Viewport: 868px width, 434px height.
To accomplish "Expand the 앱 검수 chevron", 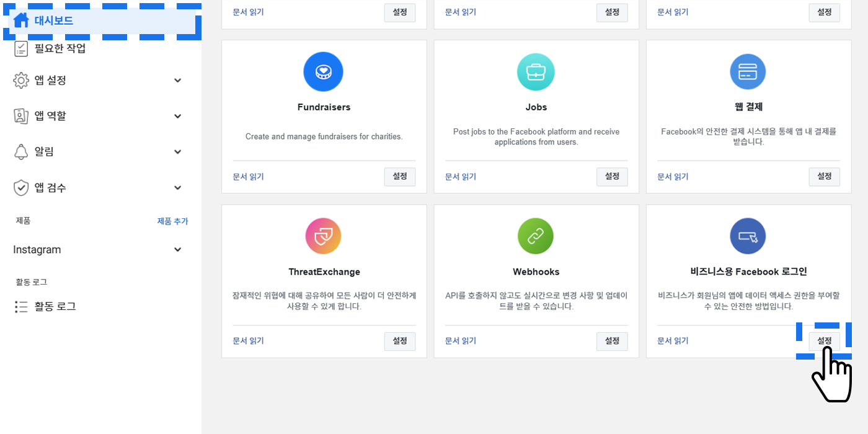I will click(178, 188).
